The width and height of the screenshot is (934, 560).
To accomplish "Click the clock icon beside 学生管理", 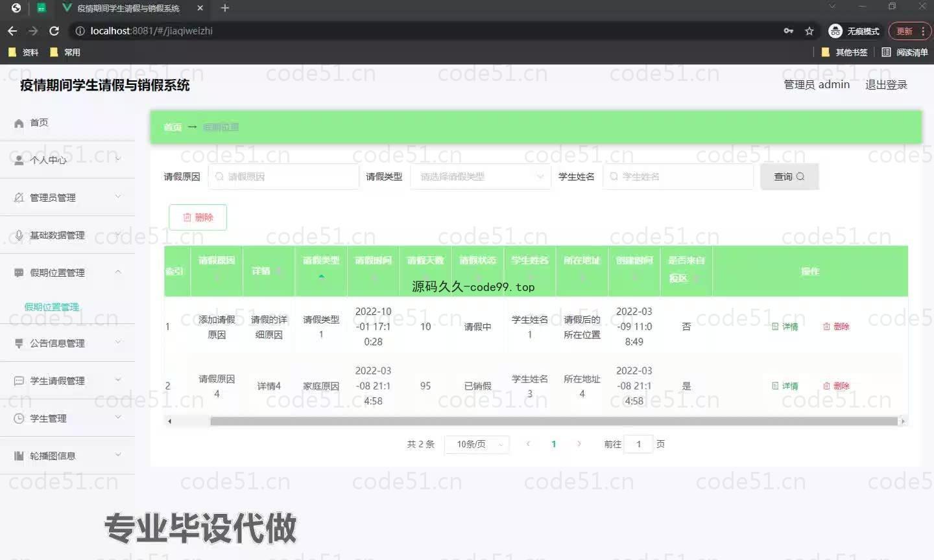I will pos(19,419).
